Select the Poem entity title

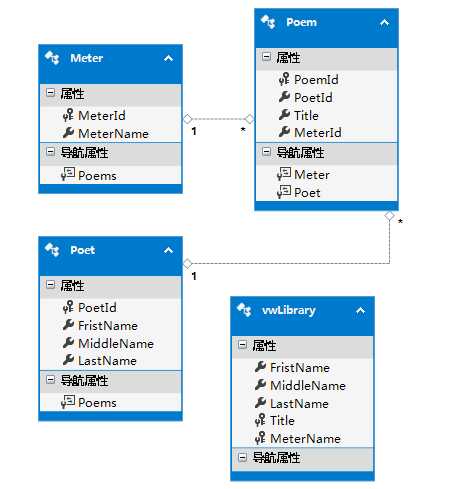click(302, 22)
